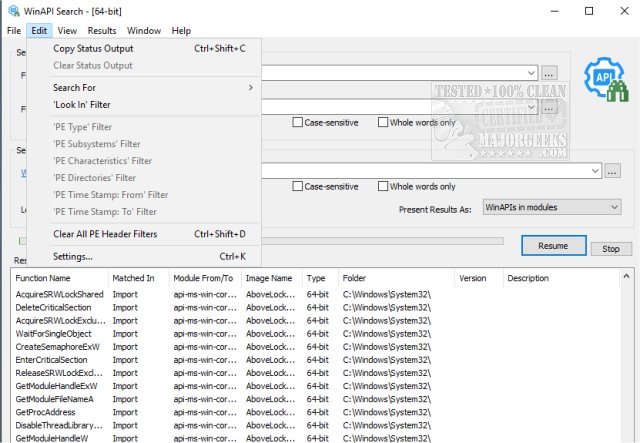The image size is (640, 443).
Task: Open the Present Results As dropdown
Action: [x=552, y=207]
